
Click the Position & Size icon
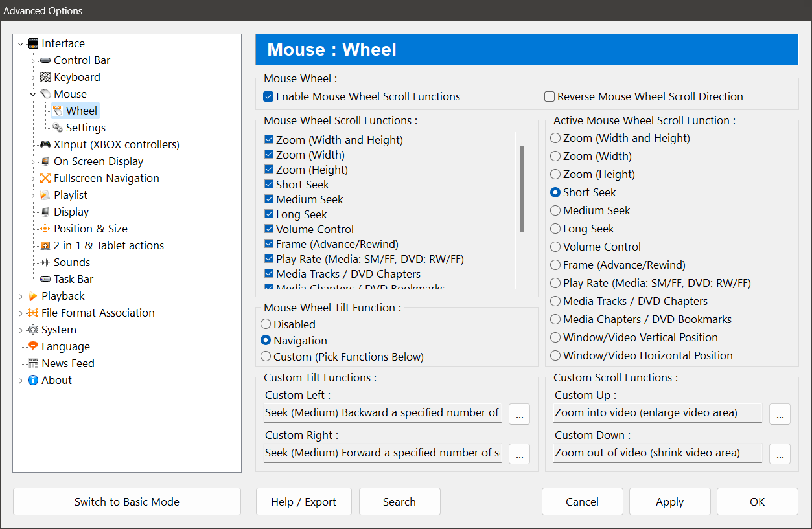(x=45, y=229)
